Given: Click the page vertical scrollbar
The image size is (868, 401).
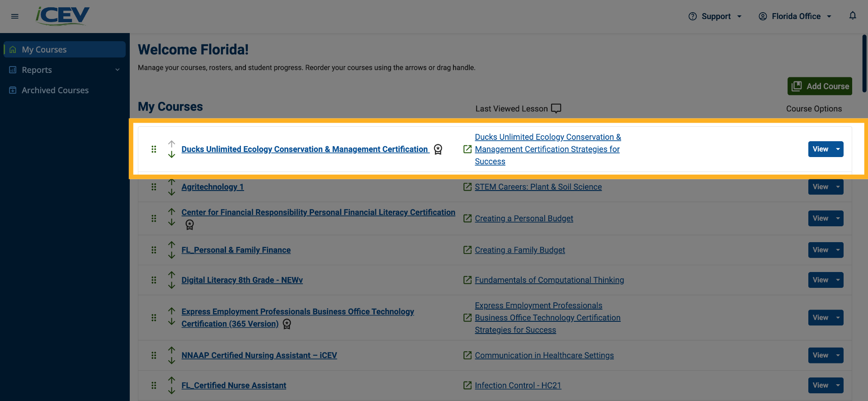Looking at the screenshot, I should [x=864, y=63].
